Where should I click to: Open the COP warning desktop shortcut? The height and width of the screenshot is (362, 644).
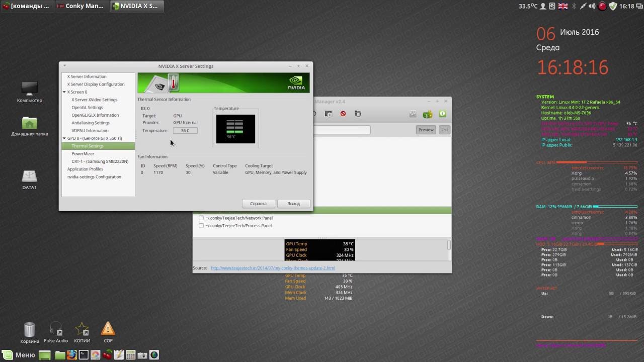click(108, 333)
